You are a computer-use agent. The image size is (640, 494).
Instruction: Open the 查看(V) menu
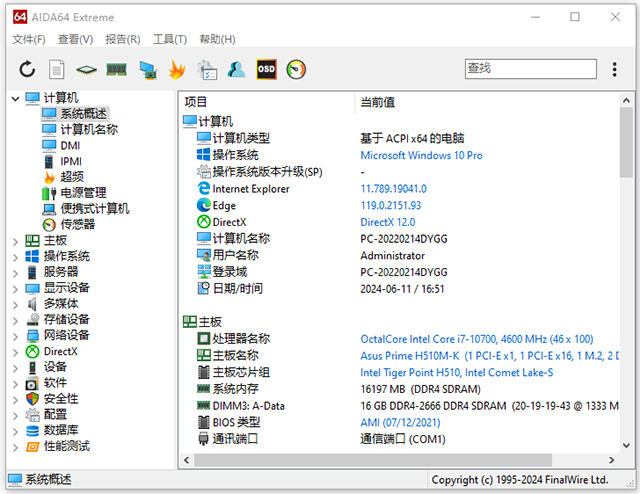click(x=76, y=39)
